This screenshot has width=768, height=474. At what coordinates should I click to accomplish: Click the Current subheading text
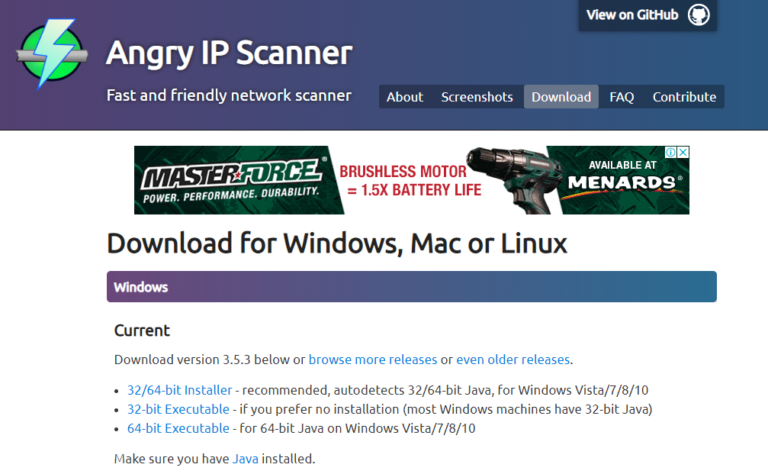click(142, 331)
